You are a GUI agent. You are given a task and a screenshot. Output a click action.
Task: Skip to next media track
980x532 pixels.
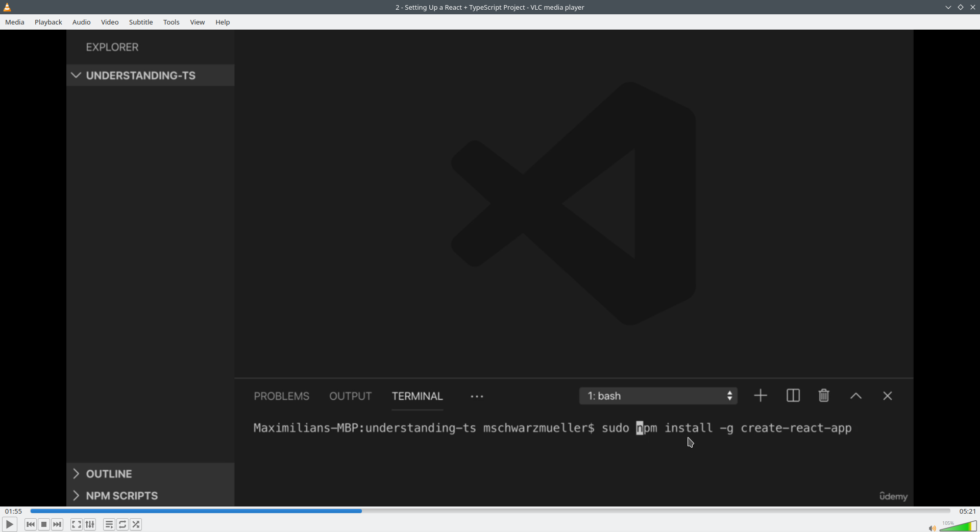[57, 524]
